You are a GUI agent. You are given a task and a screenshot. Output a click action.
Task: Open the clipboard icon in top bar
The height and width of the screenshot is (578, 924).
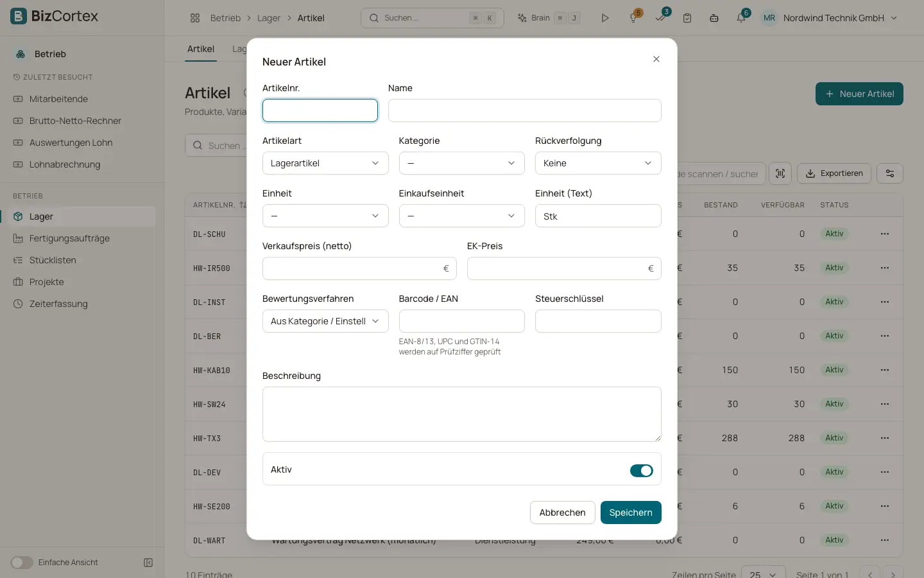click(x=687, y=18)
